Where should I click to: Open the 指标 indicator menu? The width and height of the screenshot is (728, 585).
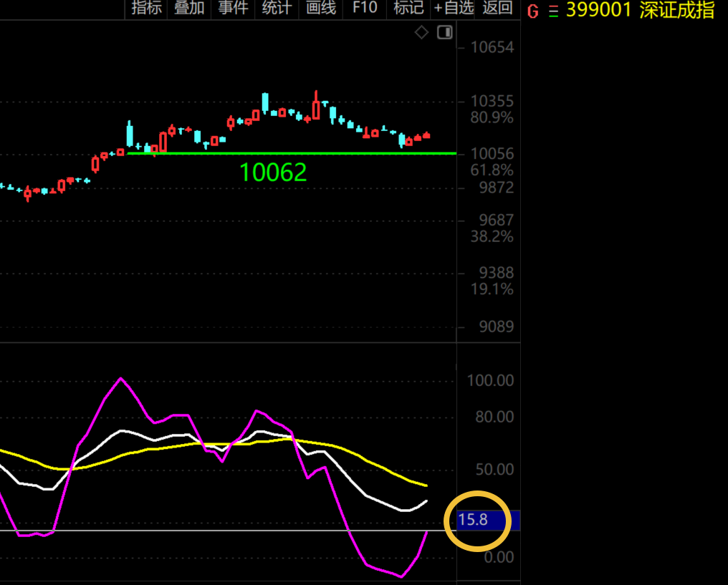146,8
